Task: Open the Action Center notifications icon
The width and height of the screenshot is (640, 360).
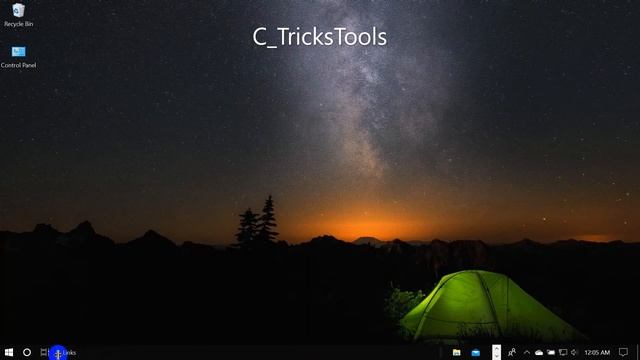Action: (x=623, y=352)
